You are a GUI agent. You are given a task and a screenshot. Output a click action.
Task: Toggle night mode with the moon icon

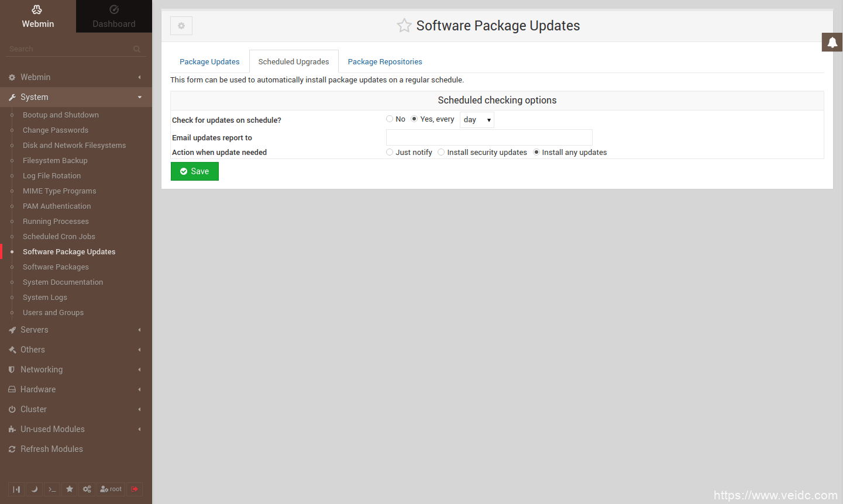click(x=35, y=489)
